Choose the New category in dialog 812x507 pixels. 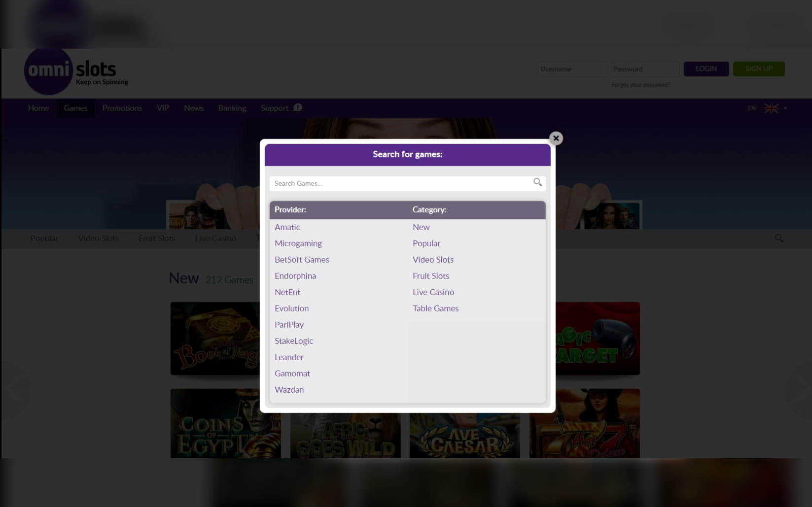click(x=421, y=227)
